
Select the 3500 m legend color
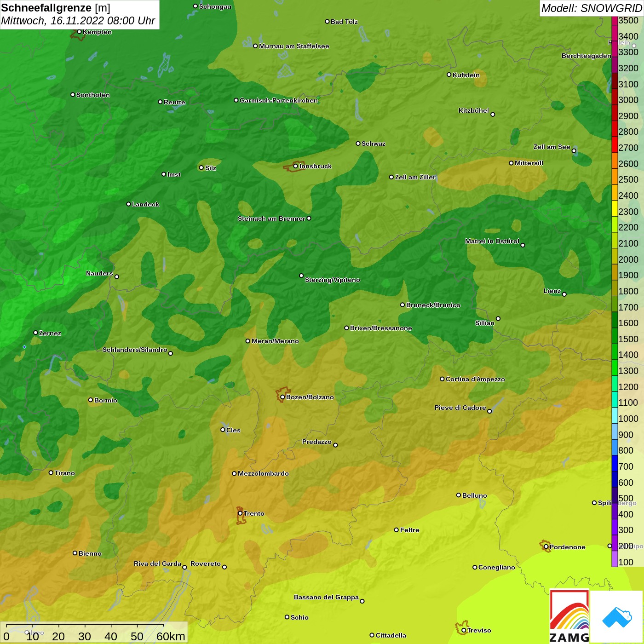[x=615, y=20]
